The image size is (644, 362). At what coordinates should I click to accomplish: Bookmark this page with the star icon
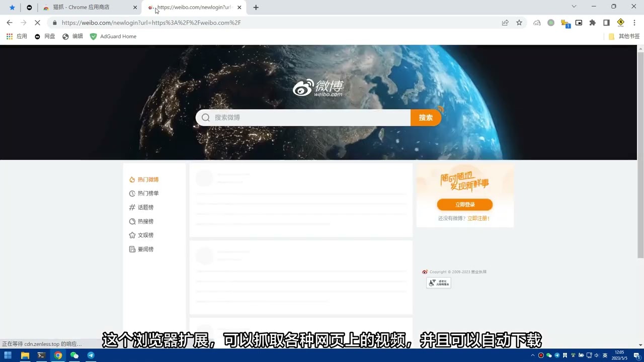519,23
